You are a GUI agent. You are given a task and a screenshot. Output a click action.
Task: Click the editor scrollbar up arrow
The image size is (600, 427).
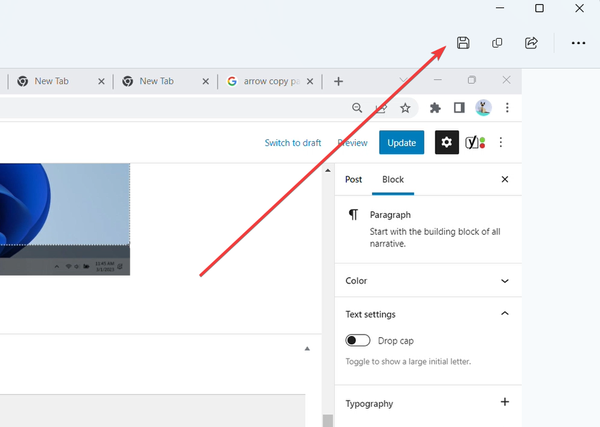tap(328, 171)
